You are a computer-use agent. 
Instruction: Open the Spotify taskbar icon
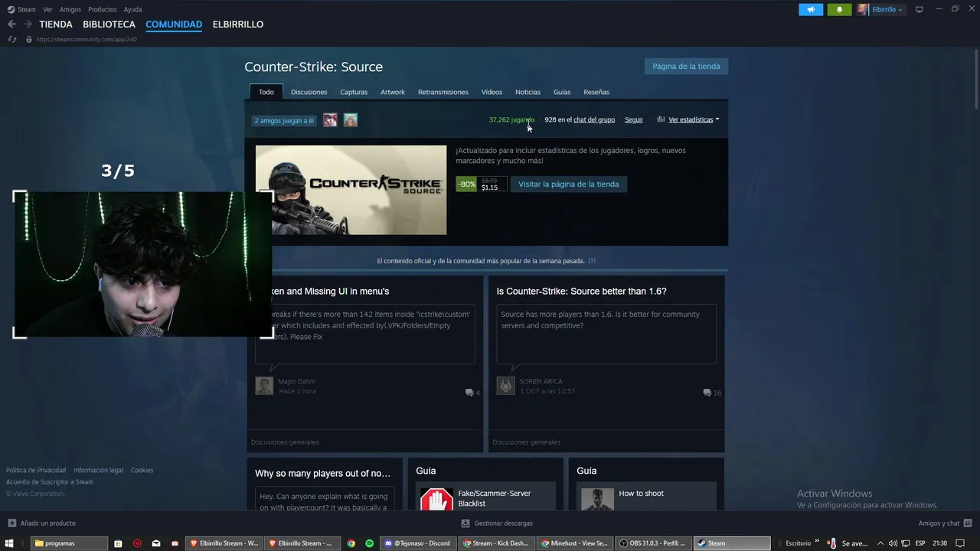click(x=369, y=543)
